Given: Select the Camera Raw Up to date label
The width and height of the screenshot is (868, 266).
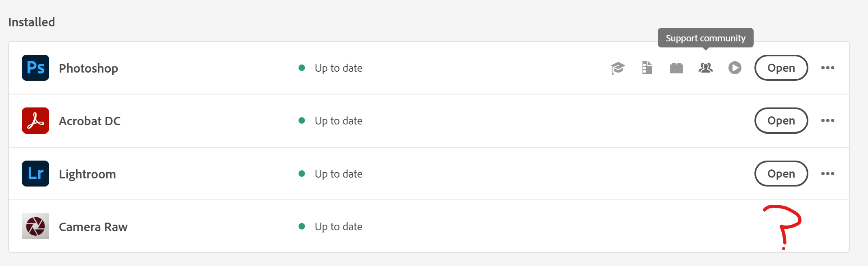Looking at the screenshot, I should (x=338, y=226).
